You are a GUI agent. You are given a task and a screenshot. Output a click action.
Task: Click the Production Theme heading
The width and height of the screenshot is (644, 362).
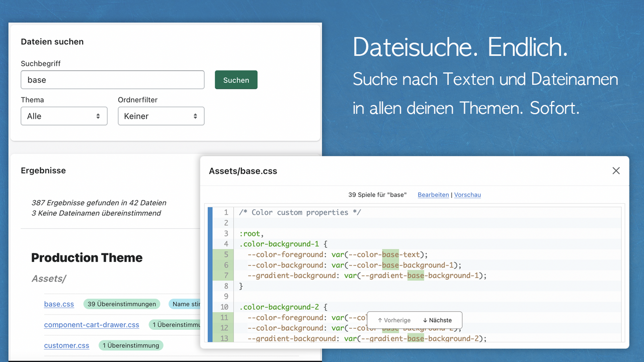pos(87,258)
